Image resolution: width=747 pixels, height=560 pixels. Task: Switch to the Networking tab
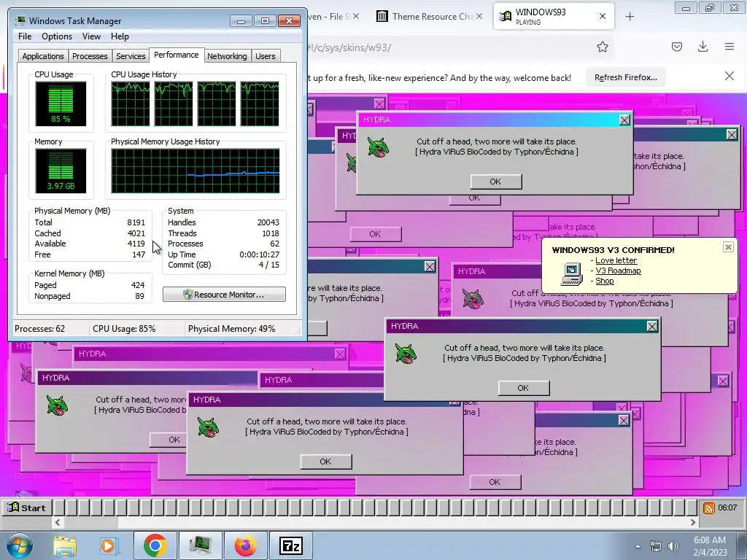click(227, 56)
